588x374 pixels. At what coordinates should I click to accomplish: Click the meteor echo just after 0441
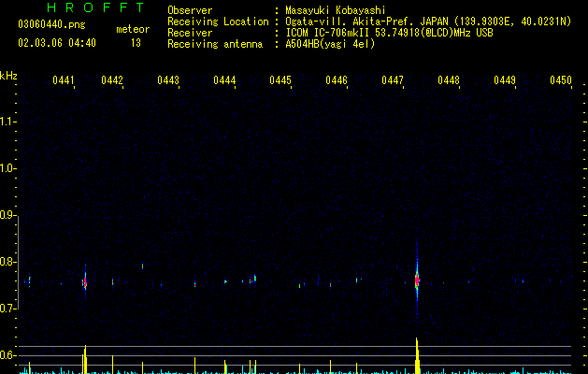tap(85, 282)
